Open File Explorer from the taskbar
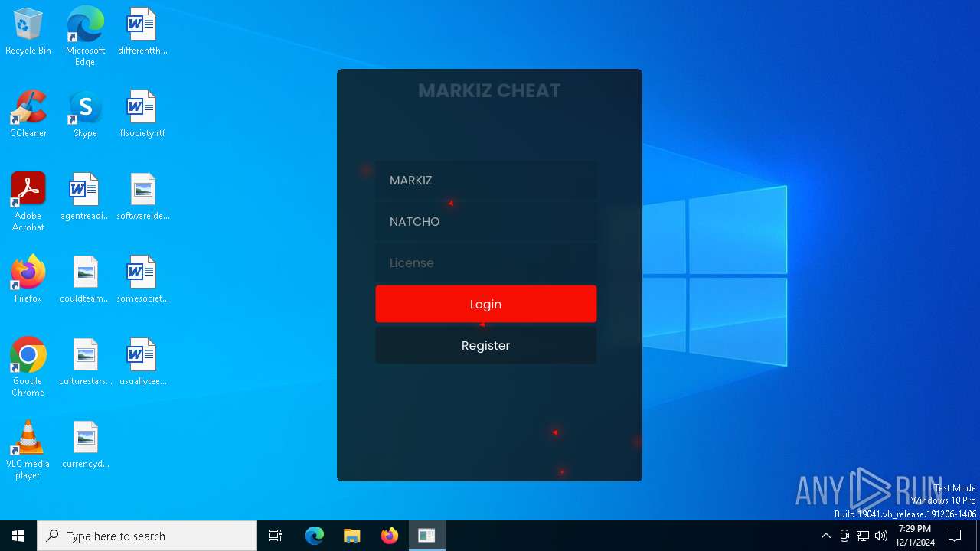Viewport: 980px width, 551px height. click(352, 536)
